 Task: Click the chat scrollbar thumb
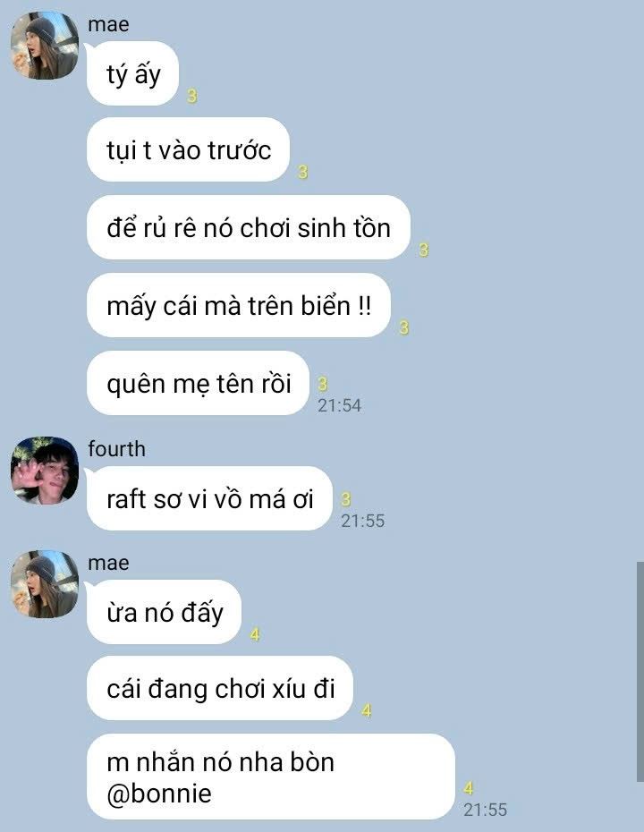point(640,672)
